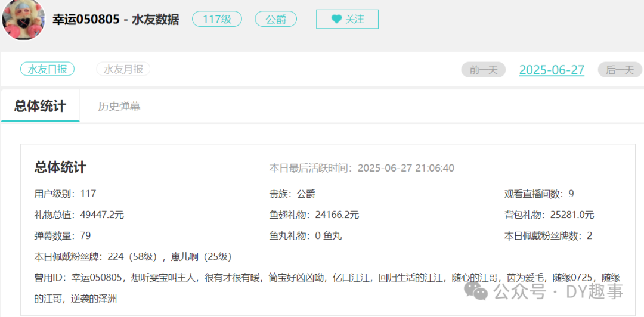Switch to 水友月报 monthly report

coord(123,69)
